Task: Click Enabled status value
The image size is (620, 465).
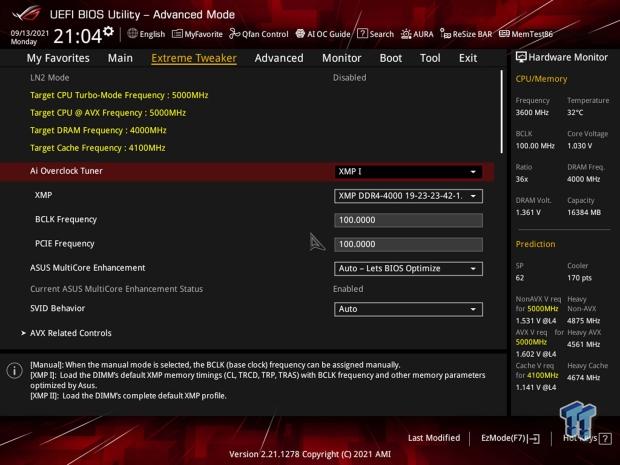Action: (x=348, y=289)
